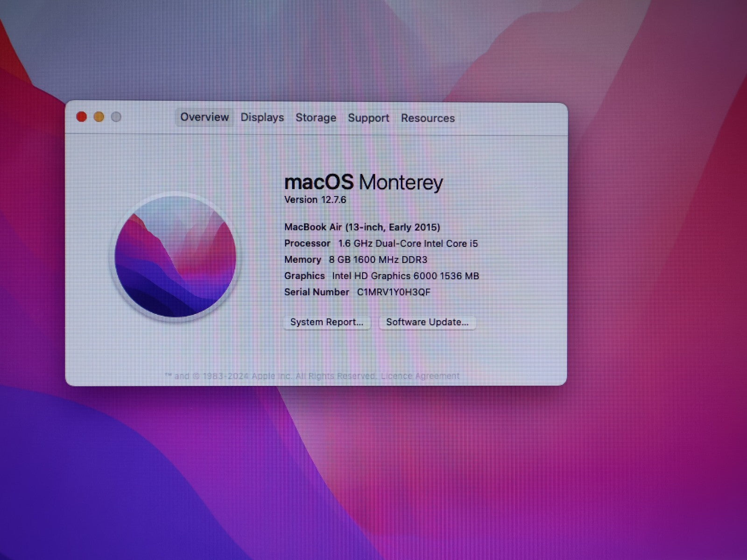
Task: Click the greyed-out zoom window button
Action: (116, 117)
